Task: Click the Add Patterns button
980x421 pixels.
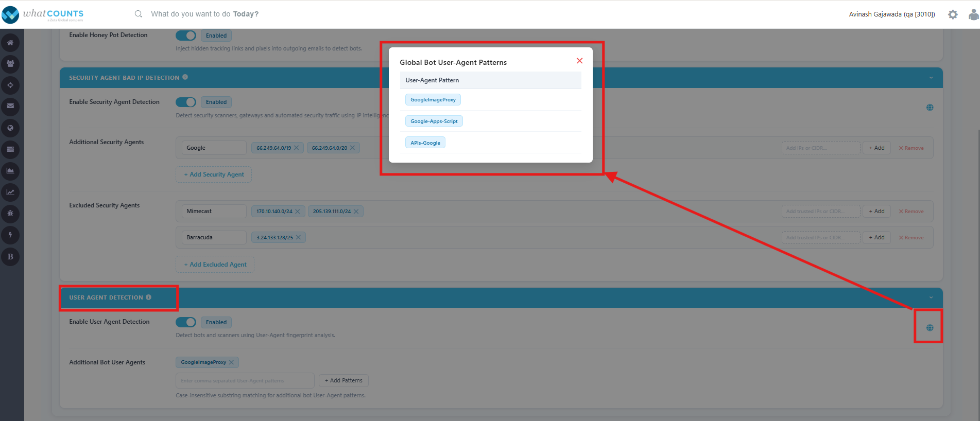Action: [343, 381]
